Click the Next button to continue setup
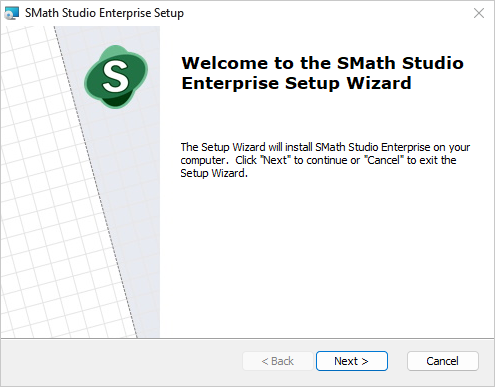This screenshot has height=387, width=495. [x=352, y=361]
